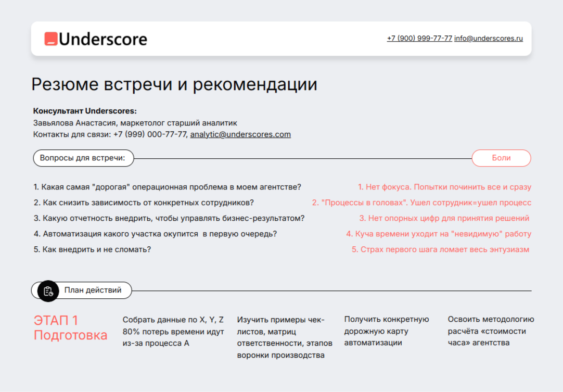The width and height of the screenshot is (563, 392).
Task: Select the pain point about Страх первого шага
Action: (x=440, y=249)
